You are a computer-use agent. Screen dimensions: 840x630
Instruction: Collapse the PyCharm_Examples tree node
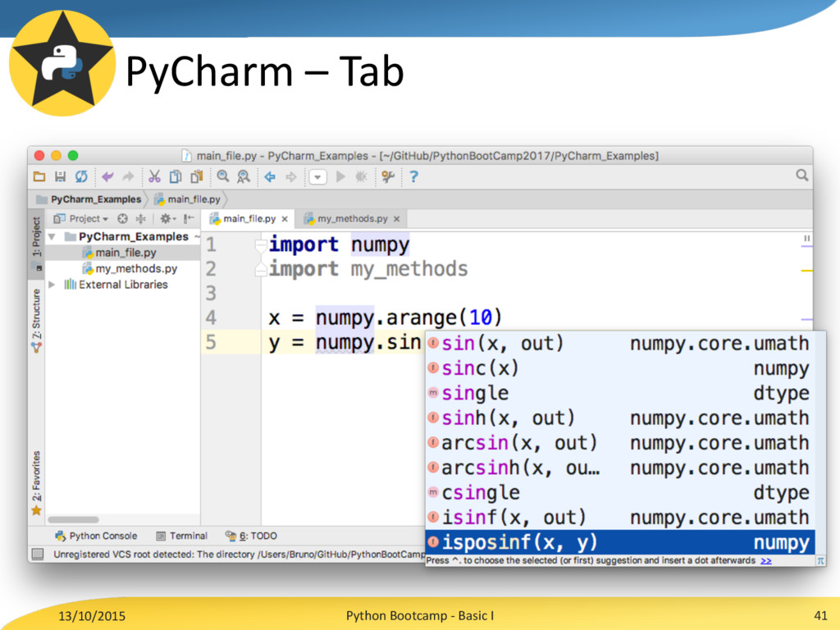click(x=52, y=236)
